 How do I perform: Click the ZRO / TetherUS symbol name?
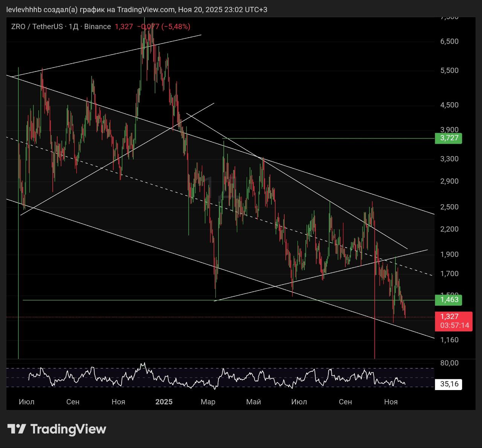coord(37,27)
